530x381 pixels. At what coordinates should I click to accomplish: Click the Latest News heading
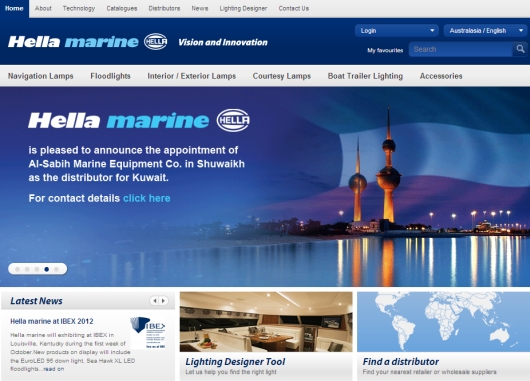[x=37, y=301]
